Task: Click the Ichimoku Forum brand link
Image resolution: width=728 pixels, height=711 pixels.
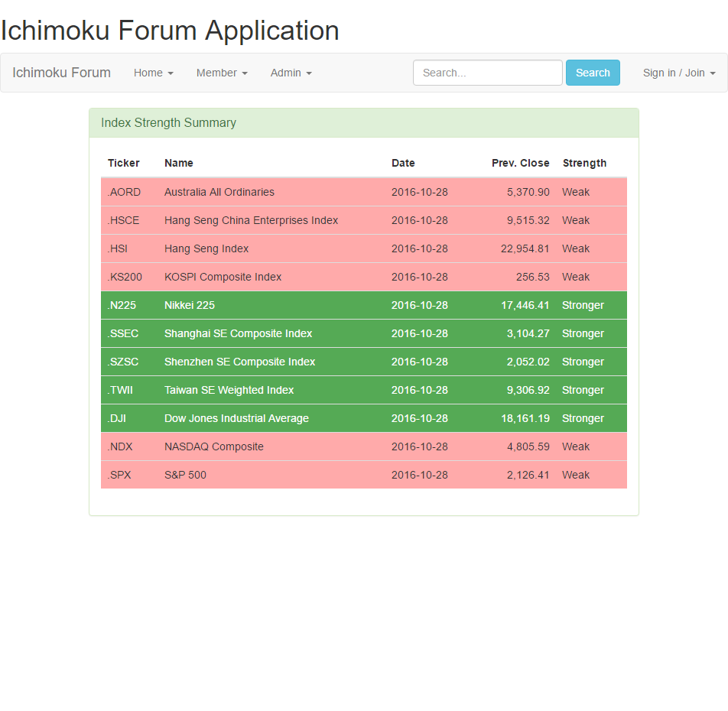Action: [x=61, y=73]
